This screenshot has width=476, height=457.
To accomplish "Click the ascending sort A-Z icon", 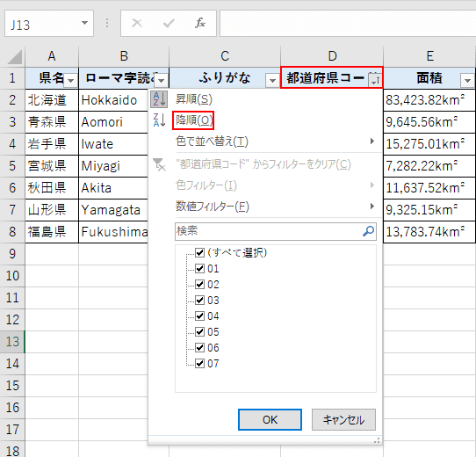I will pos(159,99).
